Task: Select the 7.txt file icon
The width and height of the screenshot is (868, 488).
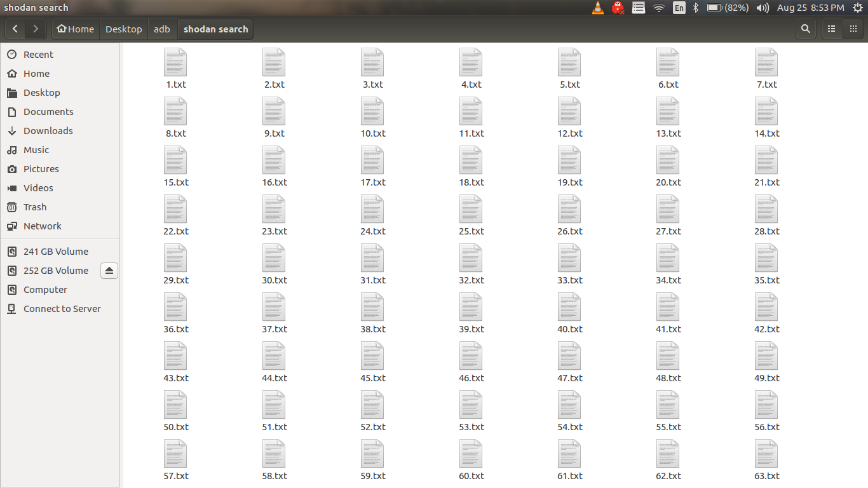Action: 766,62
